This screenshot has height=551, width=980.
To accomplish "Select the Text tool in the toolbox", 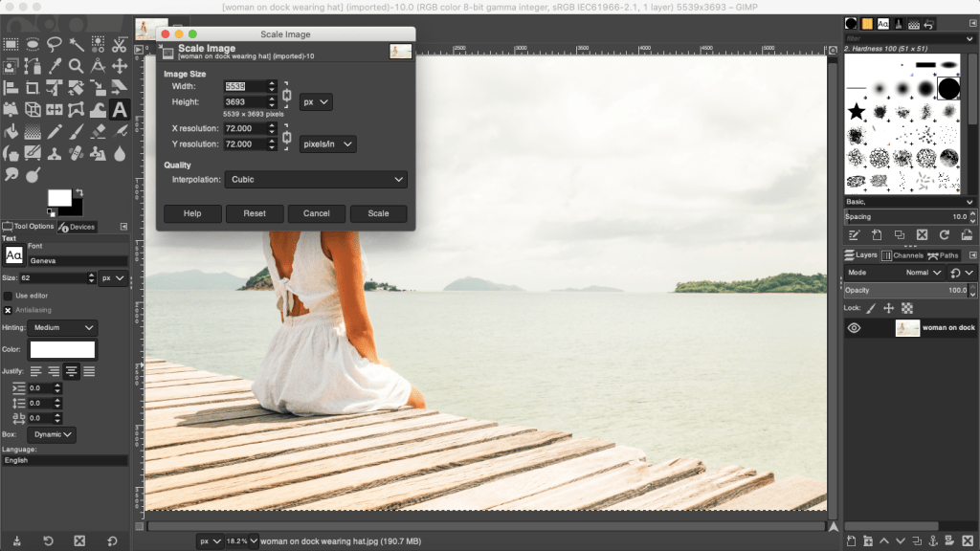I will click(119, 109).
